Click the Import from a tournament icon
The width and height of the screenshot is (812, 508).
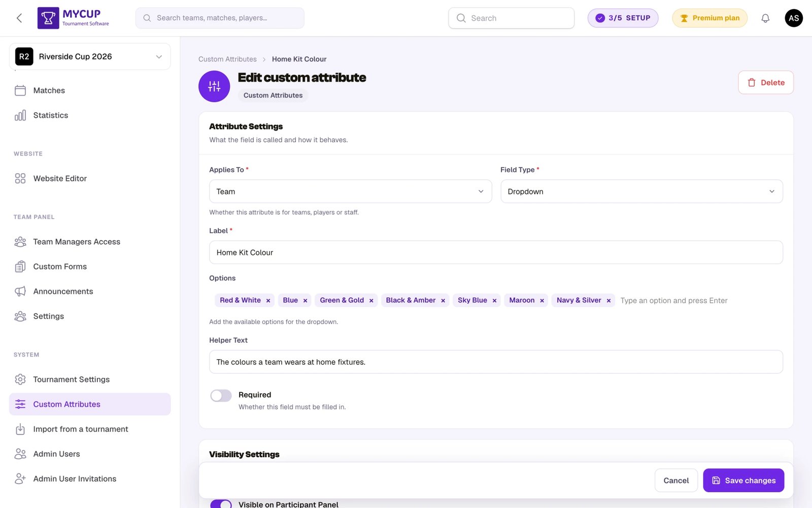20,429
